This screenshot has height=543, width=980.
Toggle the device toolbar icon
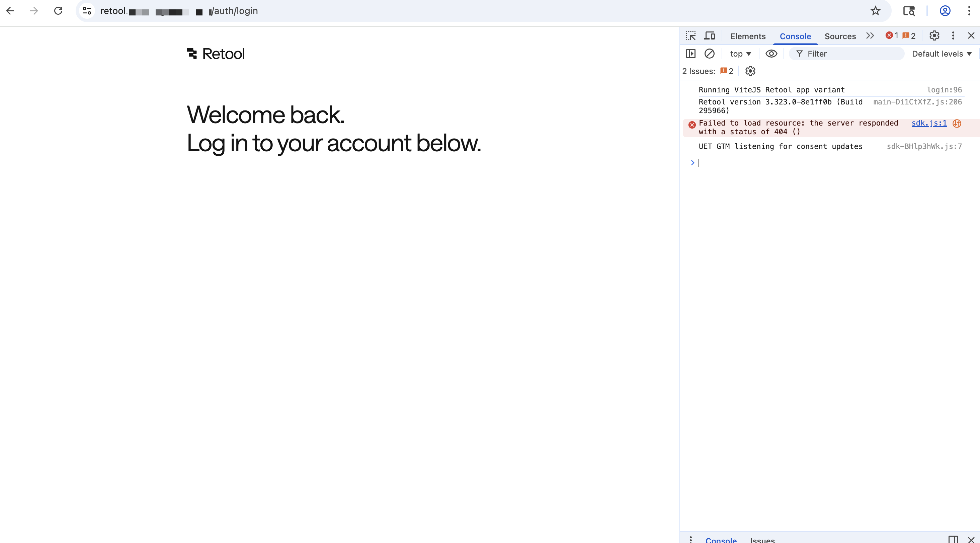(710, 36)
